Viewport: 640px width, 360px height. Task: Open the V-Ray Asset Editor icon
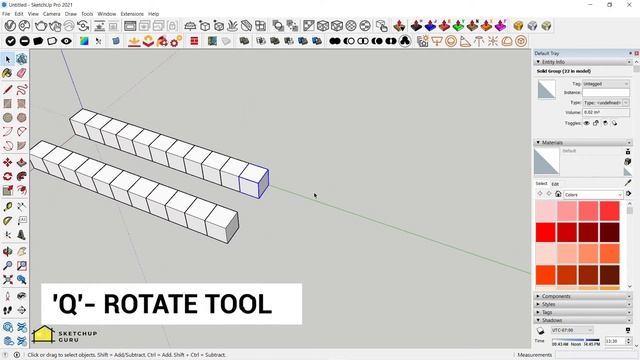(10, 26)
